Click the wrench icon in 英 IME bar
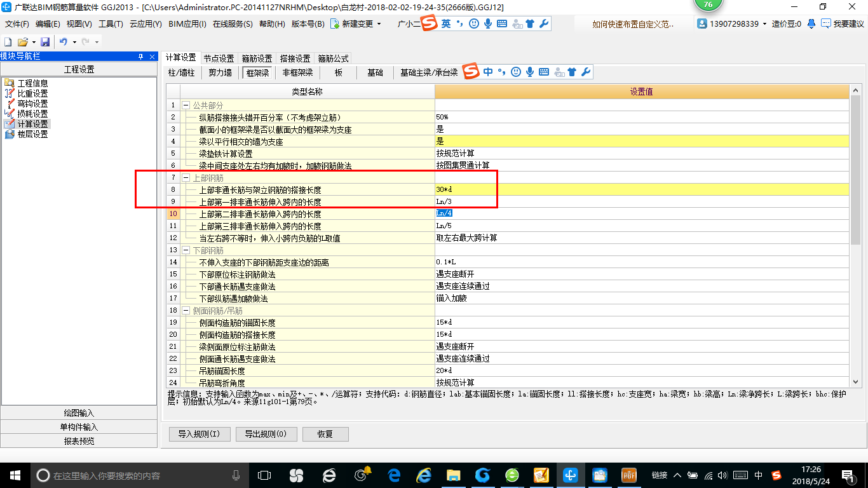868x488 pixels. tap(543, 24)
